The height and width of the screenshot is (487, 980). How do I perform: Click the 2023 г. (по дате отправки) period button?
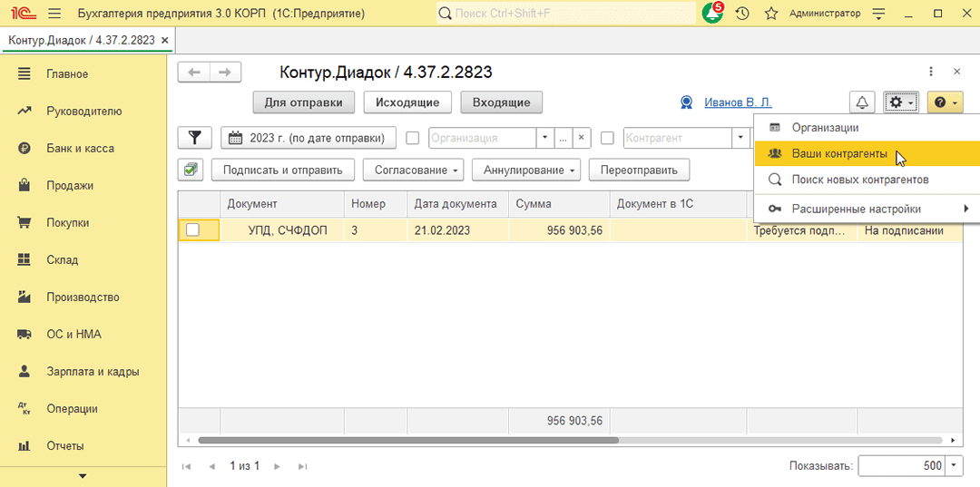point(309,138)
